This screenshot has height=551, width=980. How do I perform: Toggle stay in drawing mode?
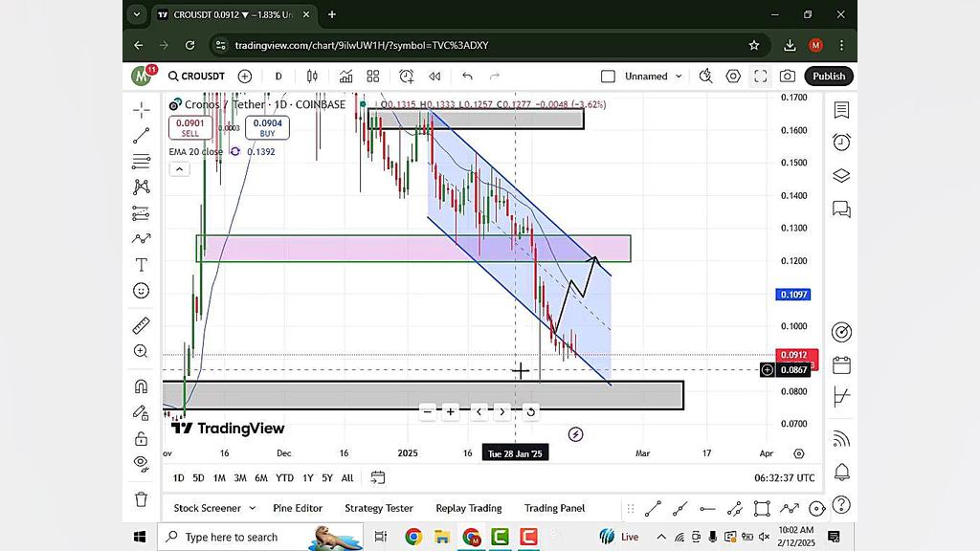pos(142,412)
